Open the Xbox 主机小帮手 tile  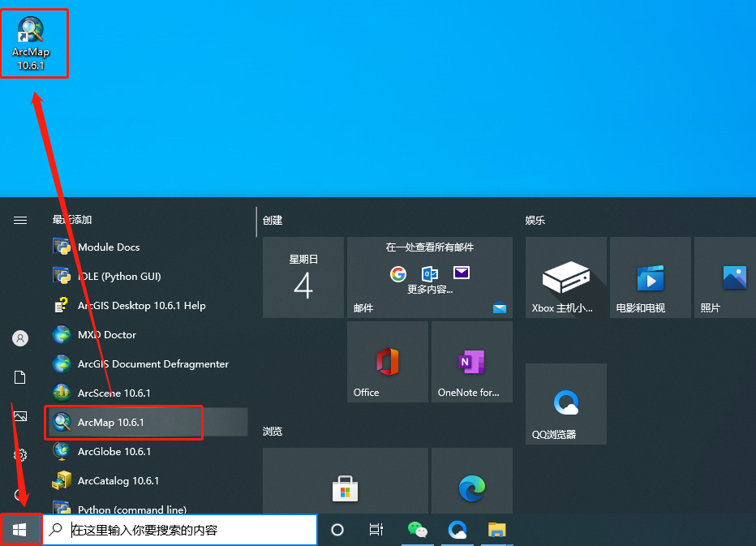pyautogui.click(x=566, y=277)
